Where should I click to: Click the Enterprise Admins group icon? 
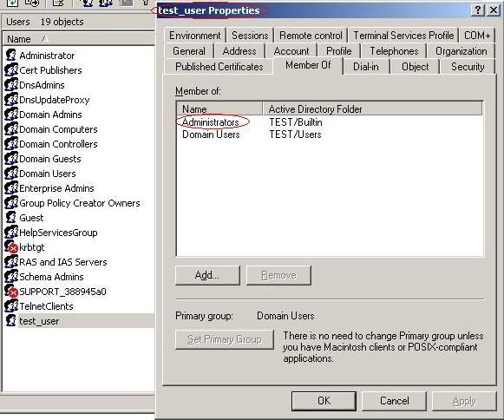click(x=11, y=188)
